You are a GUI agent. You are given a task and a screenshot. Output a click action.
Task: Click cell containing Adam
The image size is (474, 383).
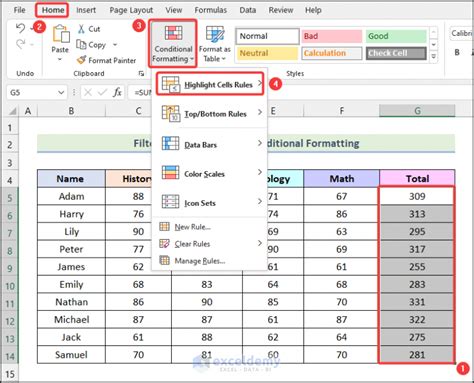(x=71, y=196)
